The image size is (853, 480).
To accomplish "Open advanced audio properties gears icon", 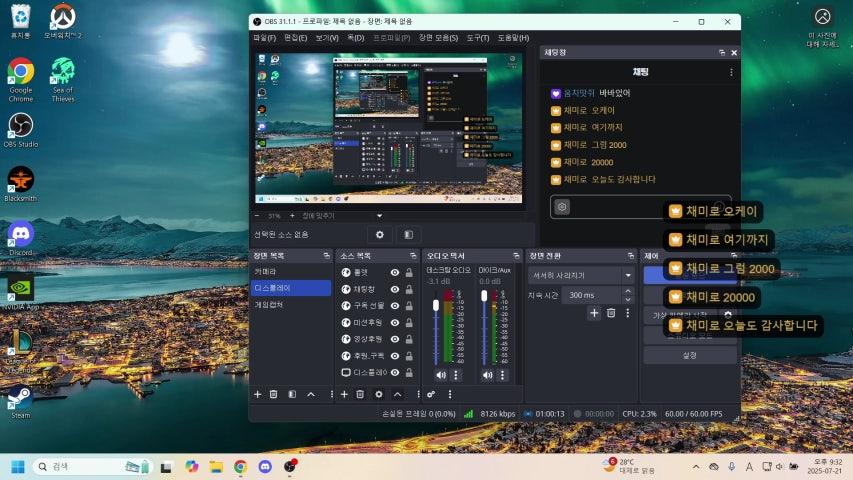I will 431,394.
